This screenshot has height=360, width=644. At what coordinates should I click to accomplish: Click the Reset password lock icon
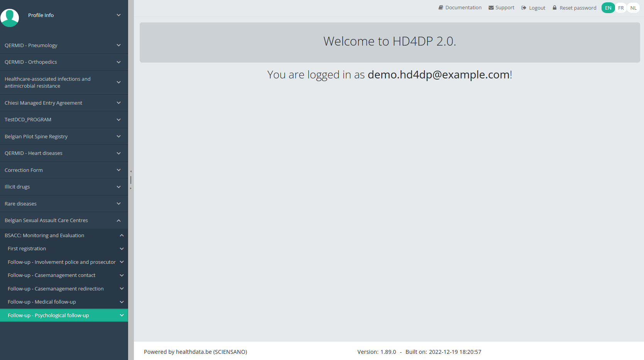coord(554,8)
